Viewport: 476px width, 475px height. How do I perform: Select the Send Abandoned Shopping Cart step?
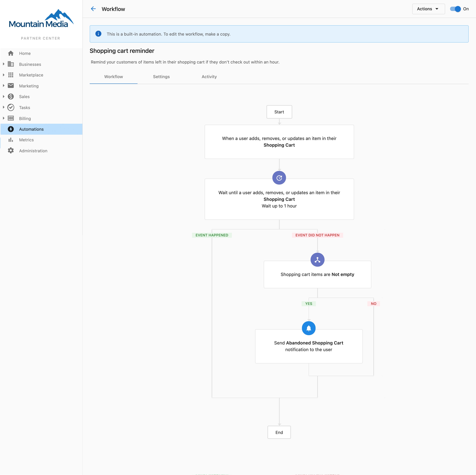tap(309, 346)
